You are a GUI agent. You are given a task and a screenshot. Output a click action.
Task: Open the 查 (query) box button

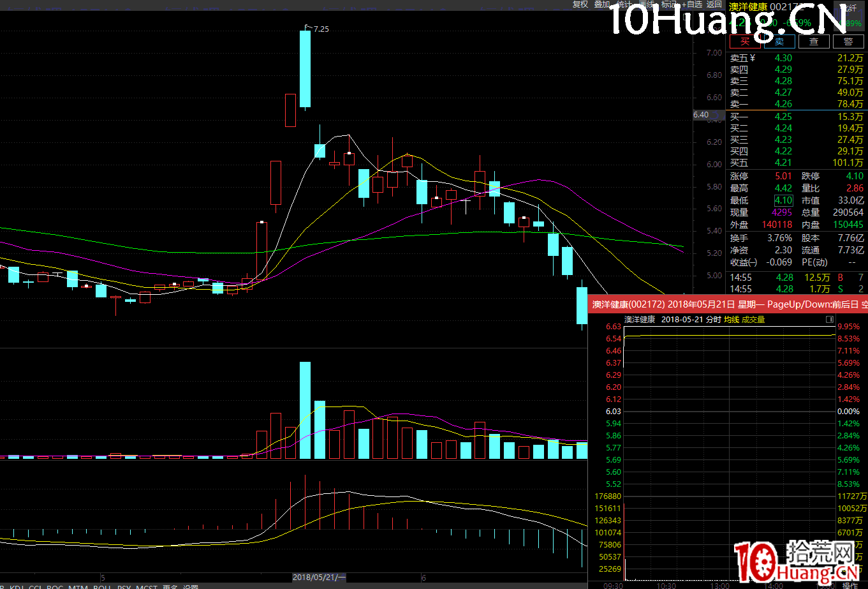[814, 41]
